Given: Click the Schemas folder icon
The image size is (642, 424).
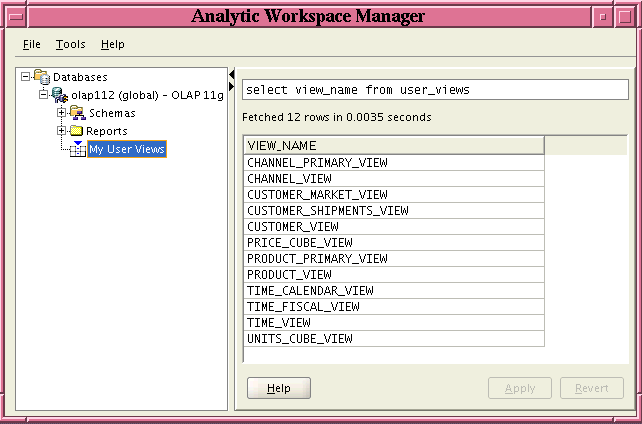Looking at the screenshot, I should point(77,113).
